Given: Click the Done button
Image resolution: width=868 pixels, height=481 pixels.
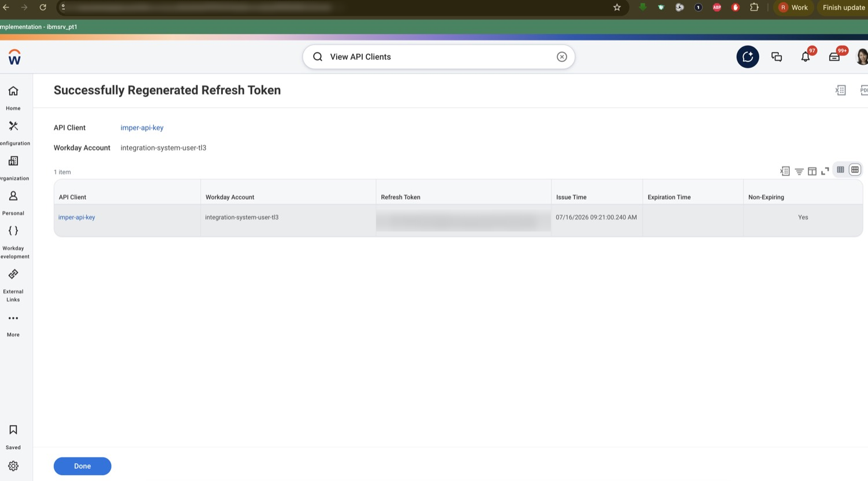Looking at the screenshot, I should pyautogui.click(x=82, y=466).
